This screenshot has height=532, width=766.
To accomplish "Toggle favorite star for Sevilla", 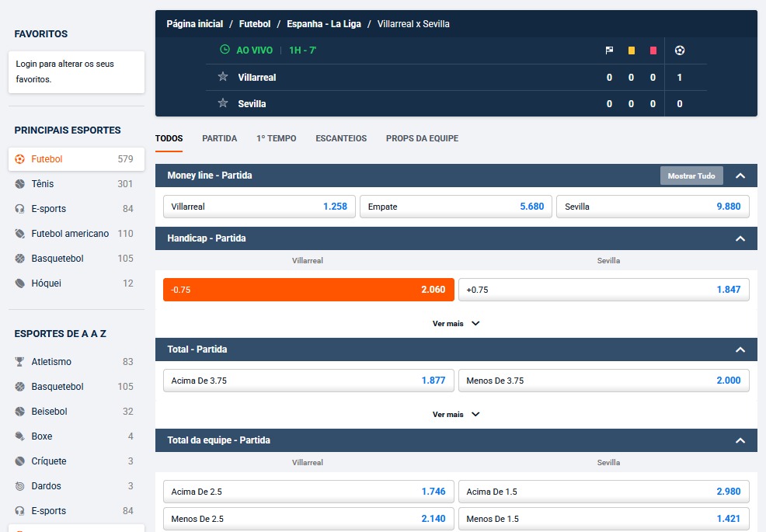I will coord(223,103).
